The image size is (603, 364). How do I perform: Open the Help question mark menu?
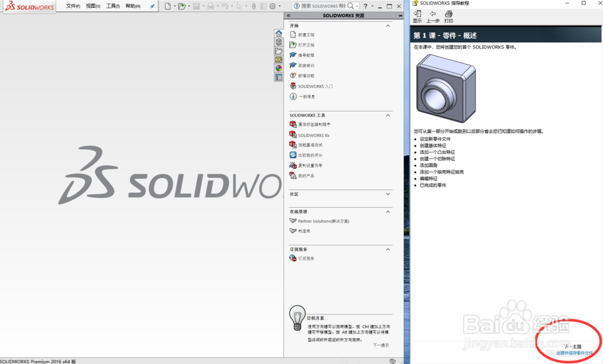pos(366,6)
